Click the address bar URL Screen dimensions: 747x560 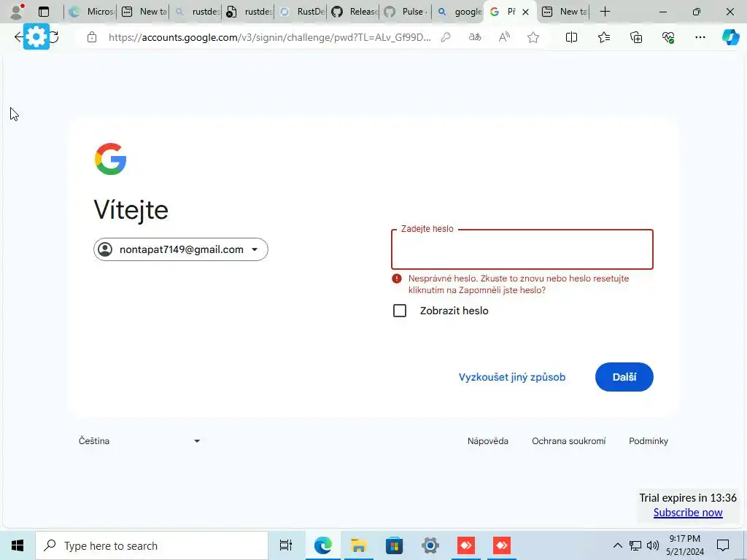tap(269, 37)
